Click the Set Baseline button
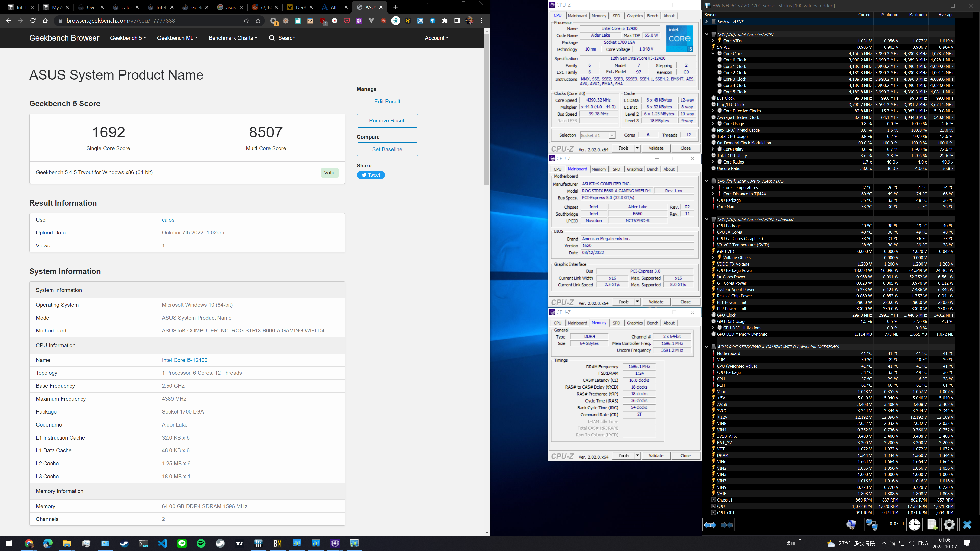The image size is (980, 551). [x=387, y=149]
